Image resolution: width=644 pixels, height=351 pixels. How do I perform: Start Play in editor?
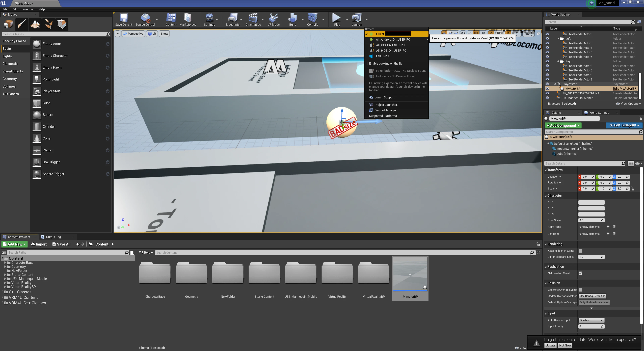click(337, 19)
